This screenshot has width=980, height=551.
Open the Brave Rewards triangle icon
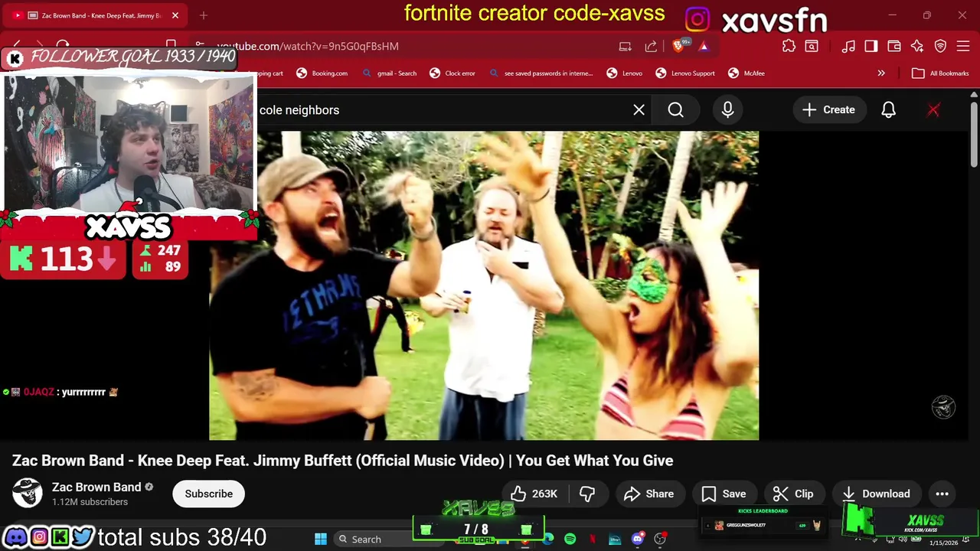point(704,46)
